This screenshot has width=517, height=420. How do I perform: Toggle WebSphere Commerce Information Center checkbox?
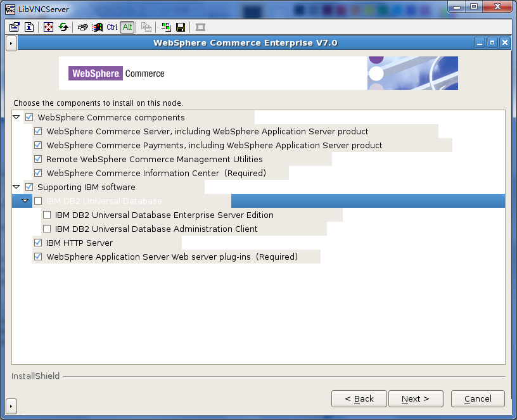(x=38, y=173)
